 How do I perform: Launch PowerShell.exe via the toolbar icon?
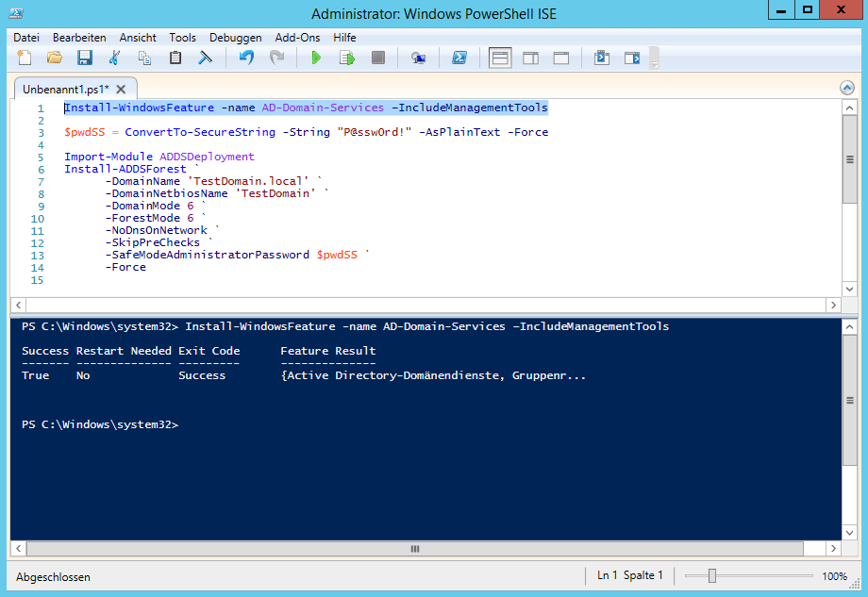pos(459,58)
